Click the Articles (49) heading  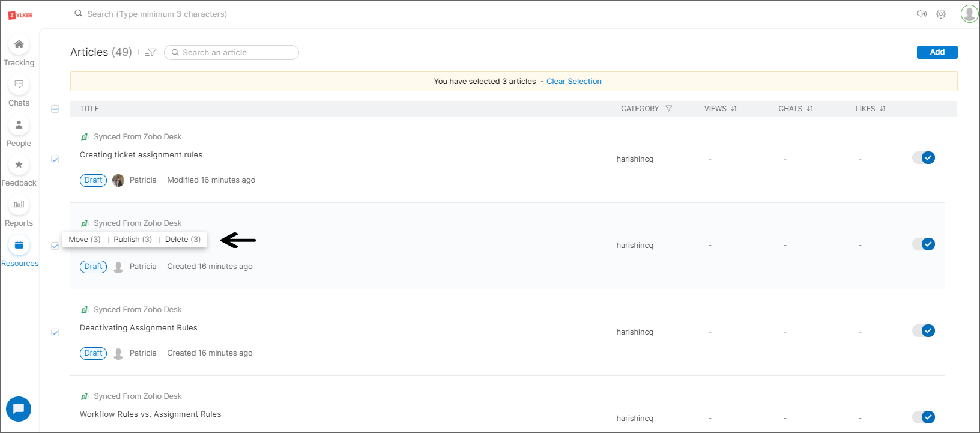pos(101,52)
